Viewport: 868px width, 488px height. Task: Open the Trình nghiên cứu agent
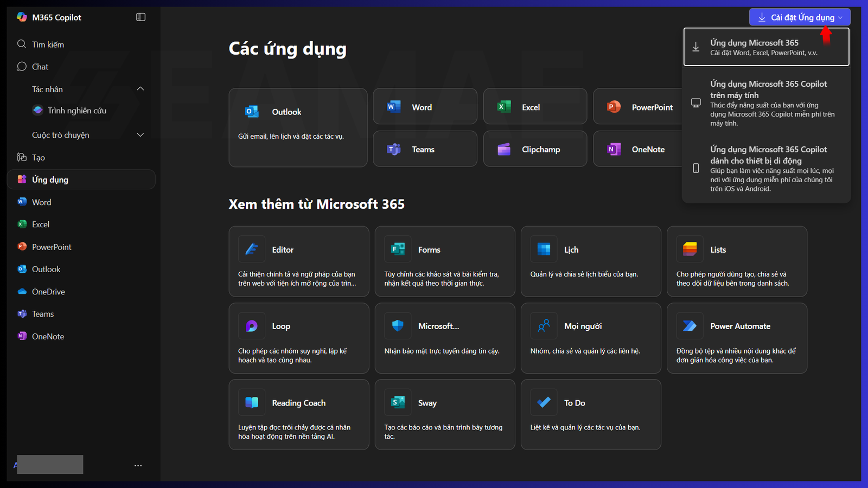click(81, 111)
